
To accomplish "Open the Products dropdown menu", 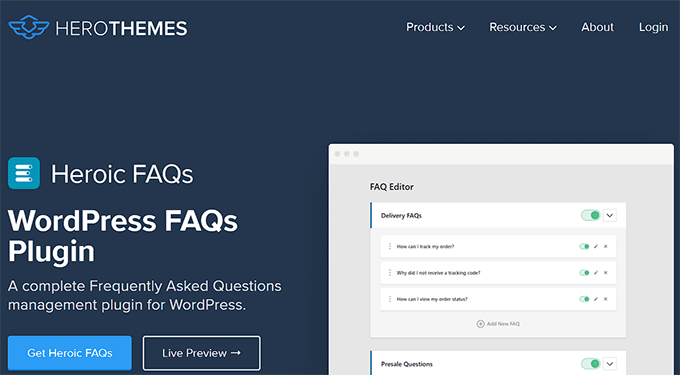I will coord(435,27).
